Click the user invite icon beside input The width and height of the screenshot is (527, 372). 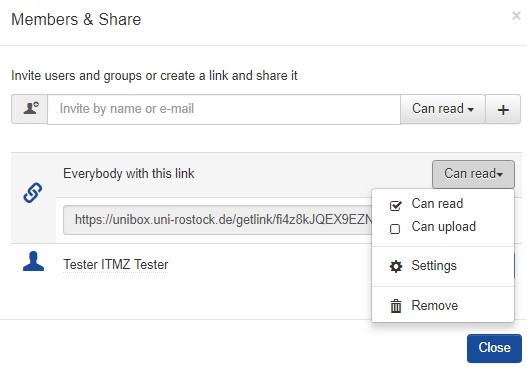(x=30, y=109)
